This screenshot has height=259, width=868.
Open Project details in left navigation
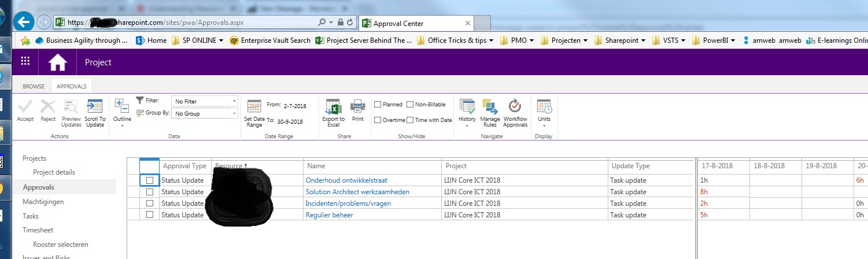click(x=54, y=172)
